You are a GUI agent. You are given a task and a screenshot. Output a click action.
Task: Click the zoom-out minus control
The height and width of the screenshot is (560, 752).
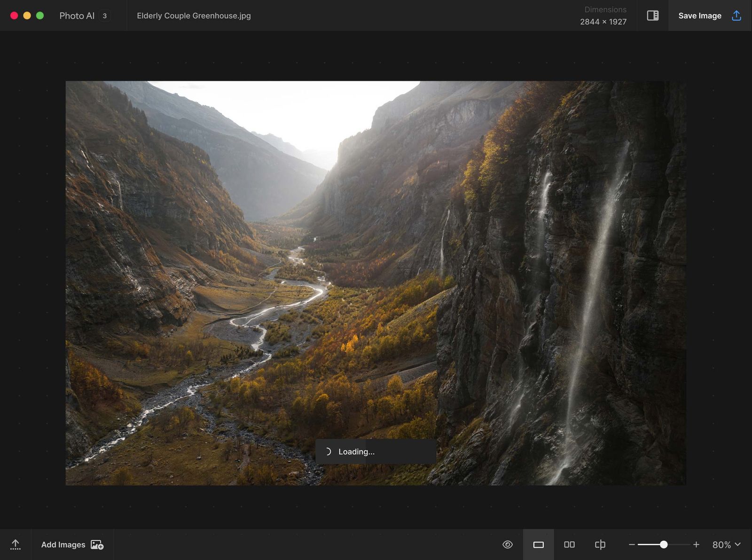(632, 544)
